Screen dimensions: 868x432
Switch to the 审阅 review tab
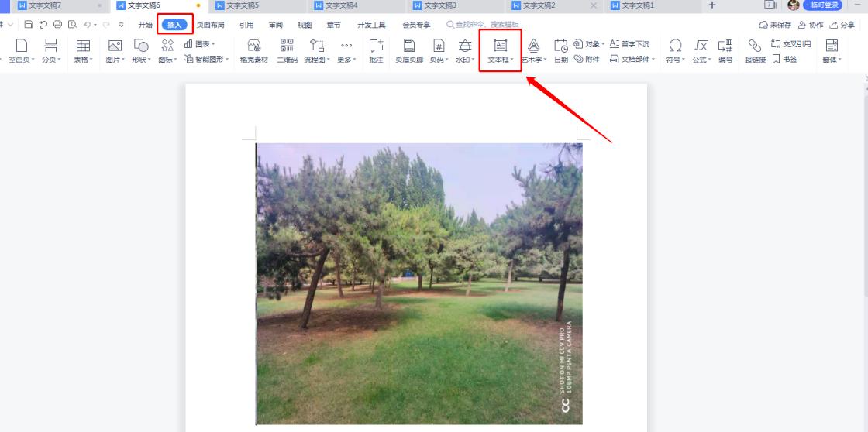click(276, 25)
